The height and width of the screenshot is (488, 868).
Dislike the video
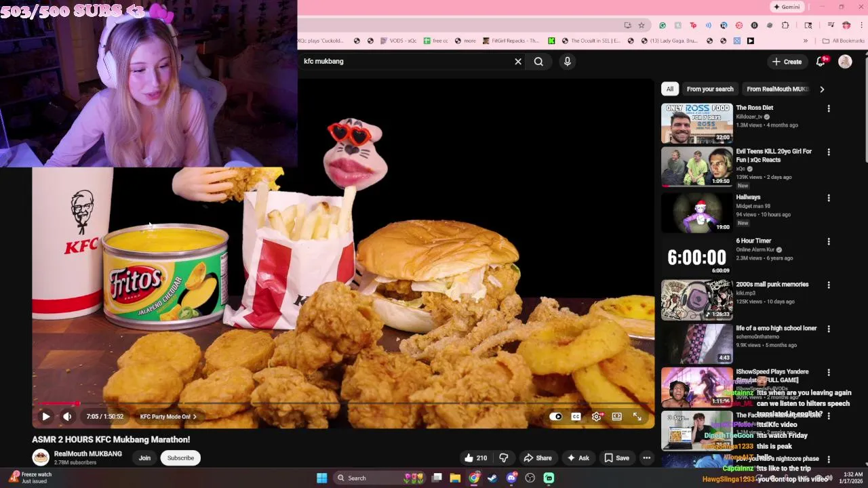504,458
